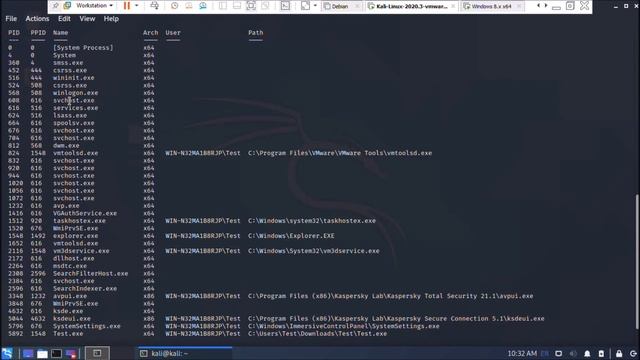Switch to the Kali-Linux-2020.3 VM tab

point(411,6)
